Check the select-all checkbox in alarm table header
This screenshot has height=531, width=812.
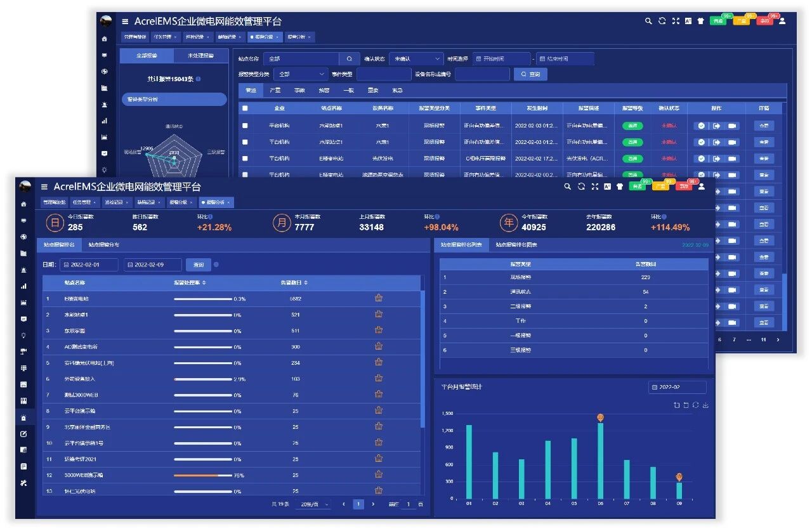coord(246,108)
